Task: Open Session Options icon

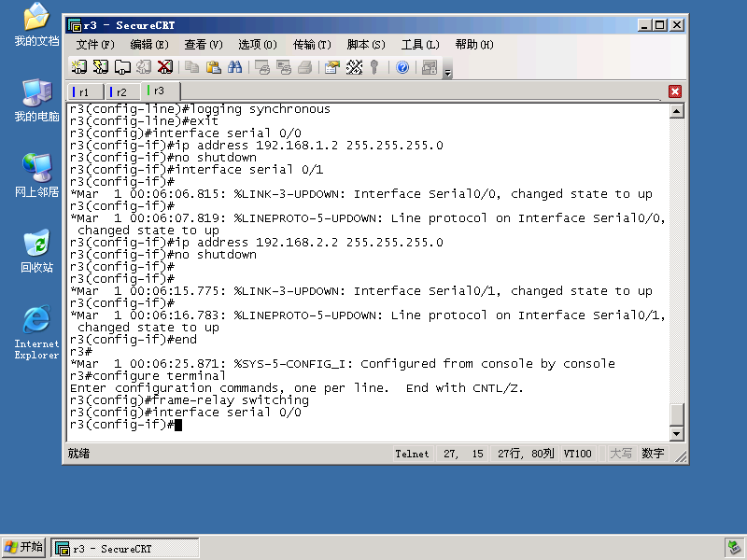Action: (332, 67)
